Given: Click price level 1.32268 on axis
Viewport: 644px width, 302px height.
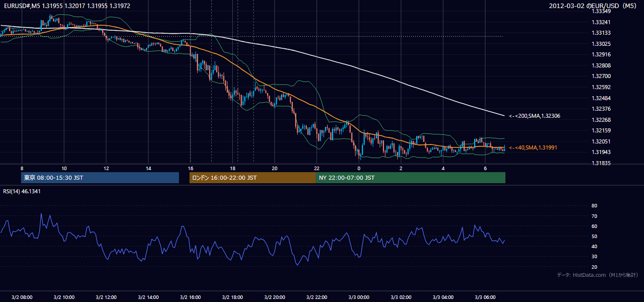Looking at the screenshot, I should (601, 120).
